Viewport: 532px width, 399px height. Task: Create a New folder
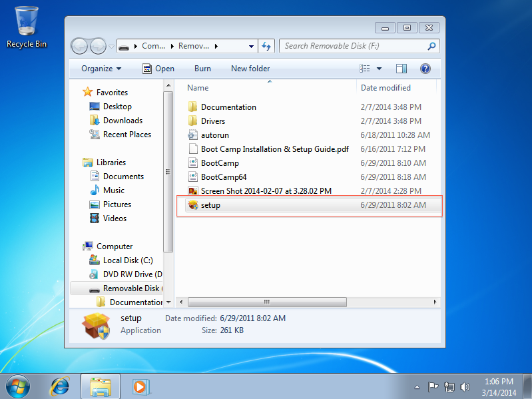(x=250, y=69)
